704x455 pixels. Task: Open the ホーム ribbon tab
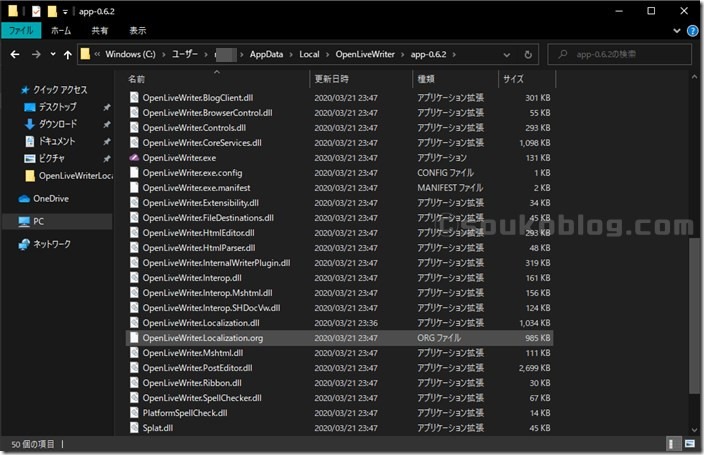[x=61, y=31]
